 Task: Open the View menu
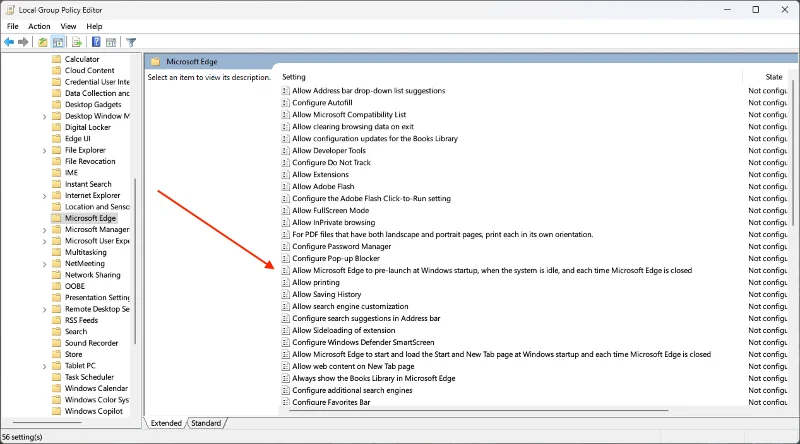coord(68,27)
